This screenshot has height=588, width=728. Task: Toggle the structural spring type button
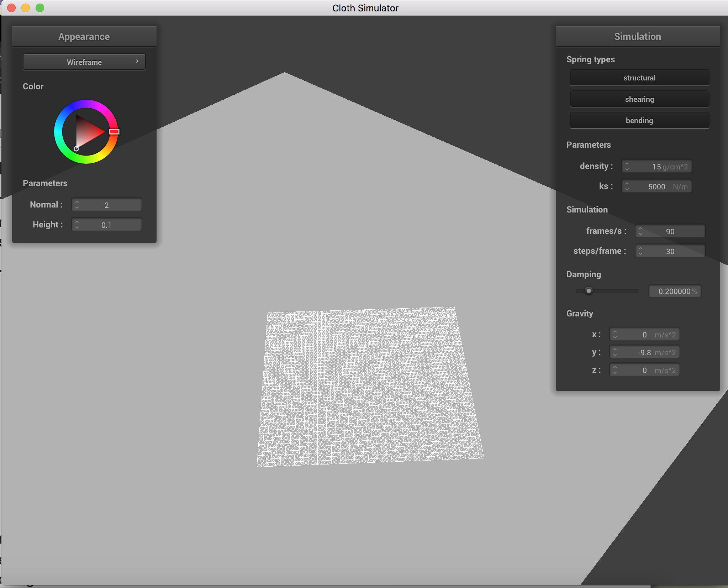coord(639,78)
